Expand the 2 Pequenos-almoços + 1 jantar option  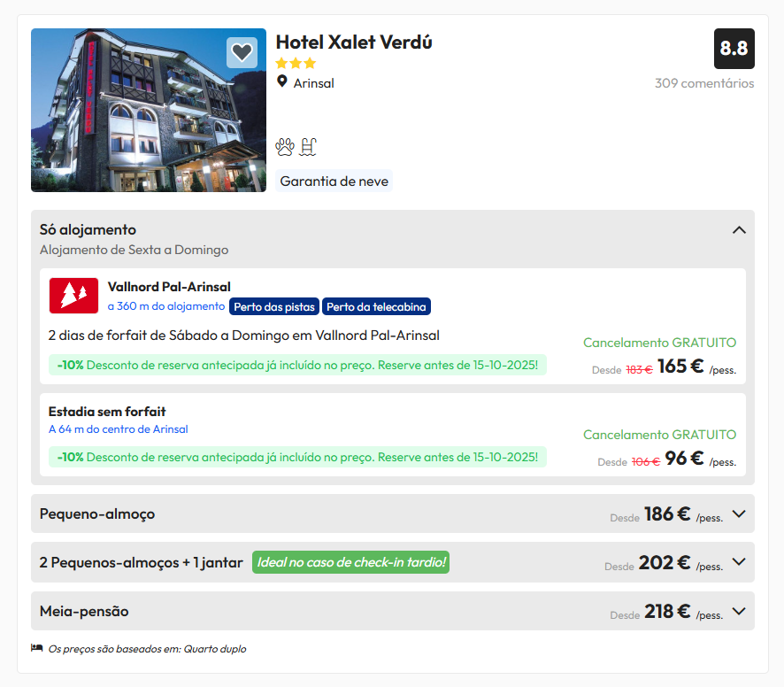coord(739,562)
